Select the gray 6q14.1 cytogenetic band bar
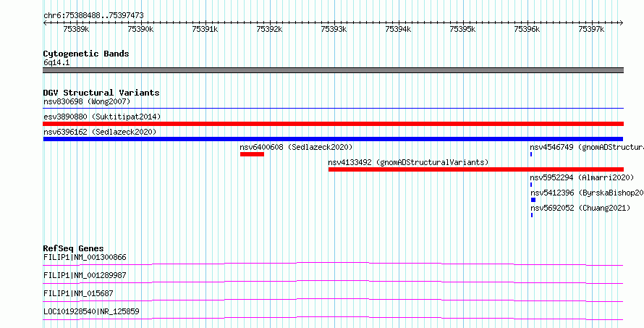 click(x=333, y=70)
